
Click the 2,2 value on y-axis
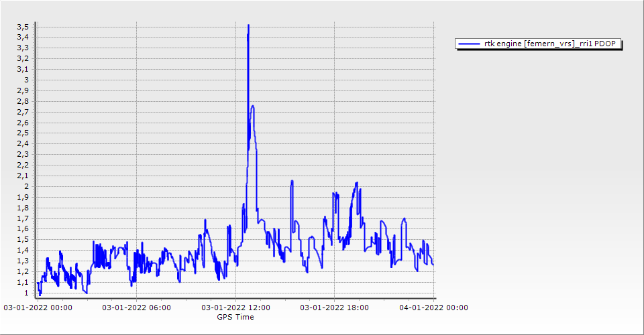click(23, 165)
